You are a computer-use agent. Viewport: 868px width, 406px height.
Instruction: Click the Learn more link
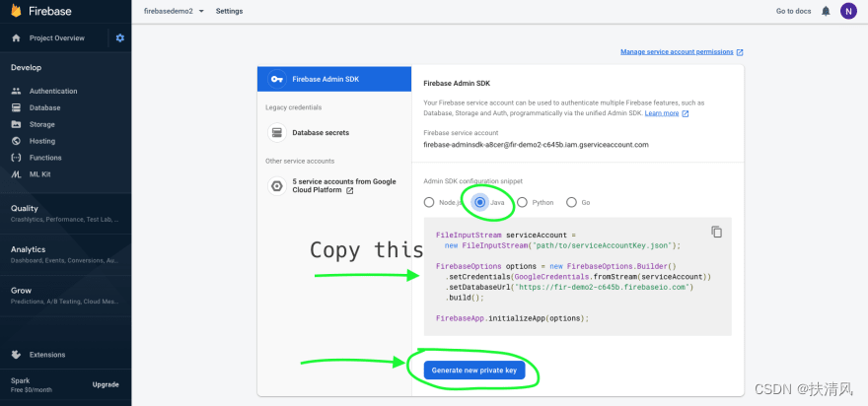[662, 113]
